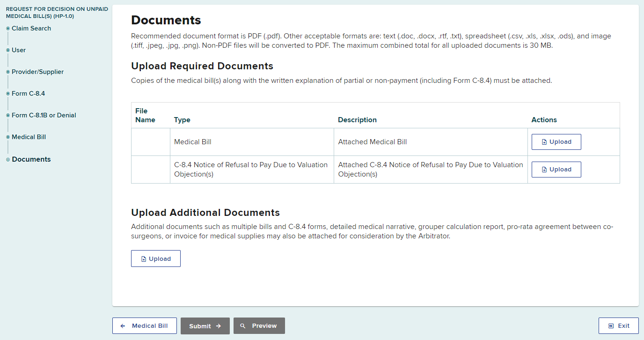The height and width of the screenshot is (340, 644).
Task: Click the exit icon on the Exit button
Action: point(611,326)
